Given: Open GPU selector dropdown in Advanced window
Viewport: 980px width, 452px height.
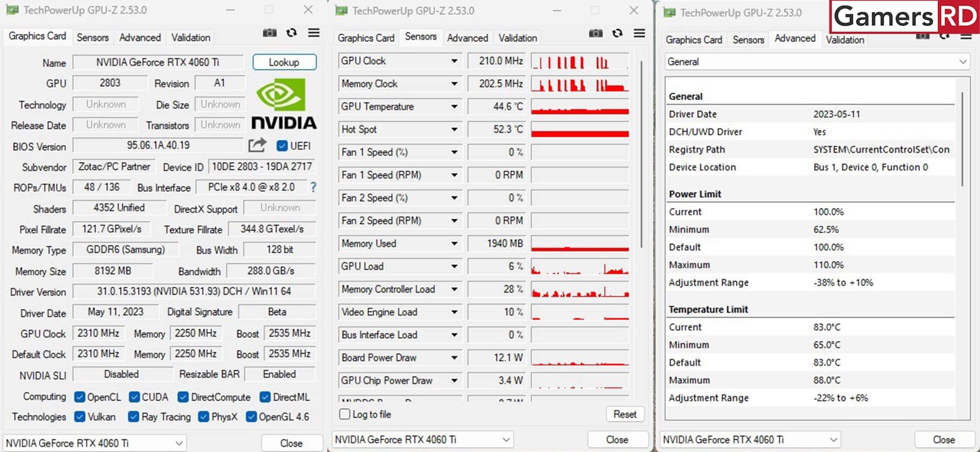Looking at the screenshot, I should click(x=750, y=439).
